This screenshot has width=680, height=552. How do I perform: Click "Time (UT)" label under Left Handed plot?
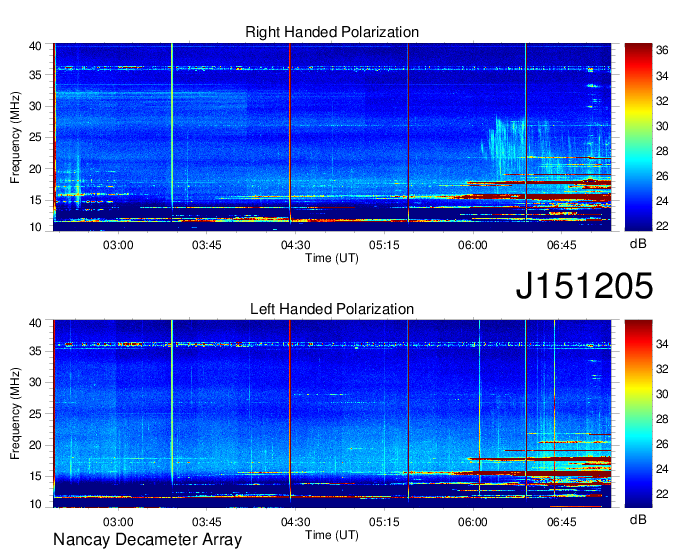click(x=332, y=535)
